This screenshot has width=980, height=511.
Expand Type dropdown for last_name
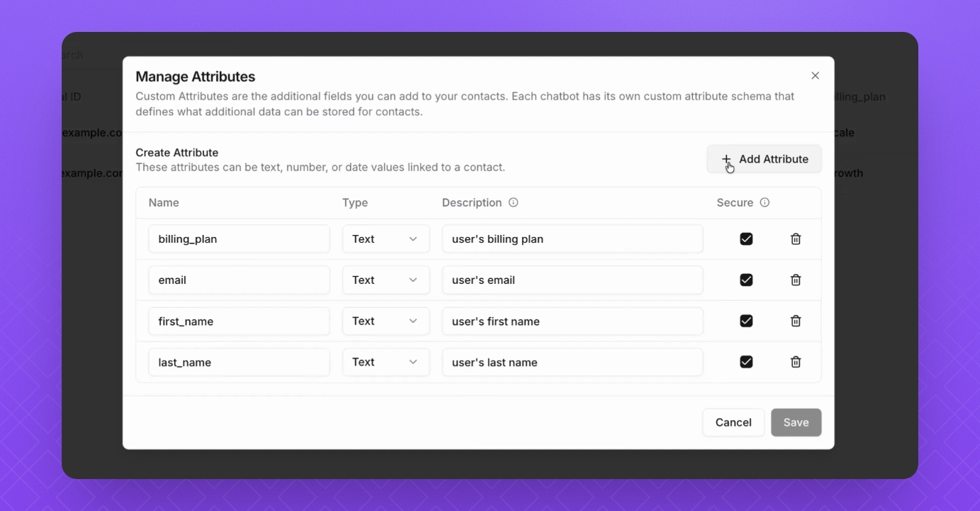(x=386, y=362)
